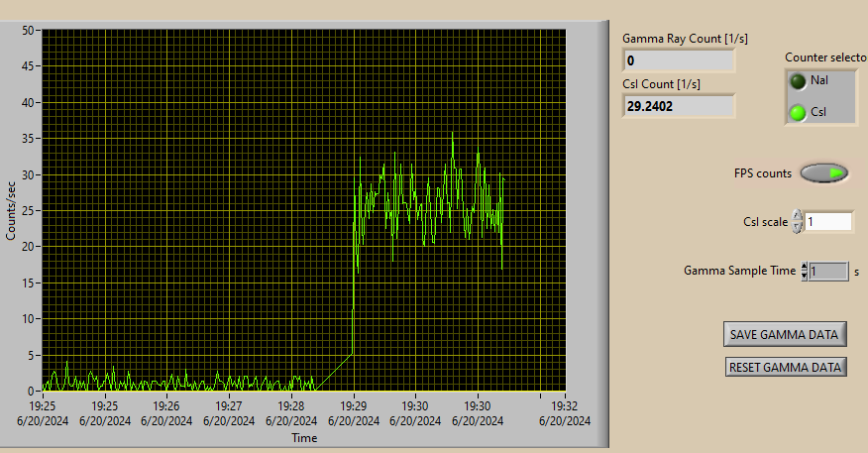
Task: Click the Counter selector label
Action: click(826, 57)
